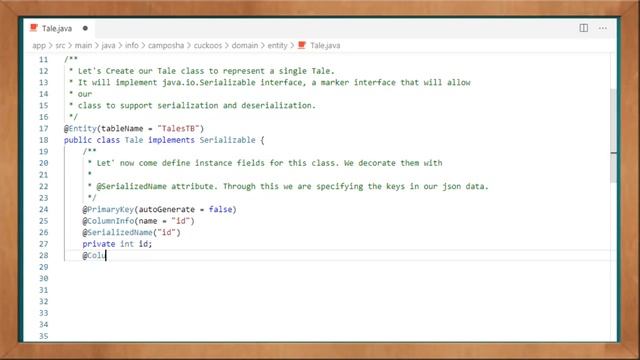This screenshot has width=640, height=360.
Task: Open the 'camposha' breadcrumb segment
Action: [x=166, y=45]
